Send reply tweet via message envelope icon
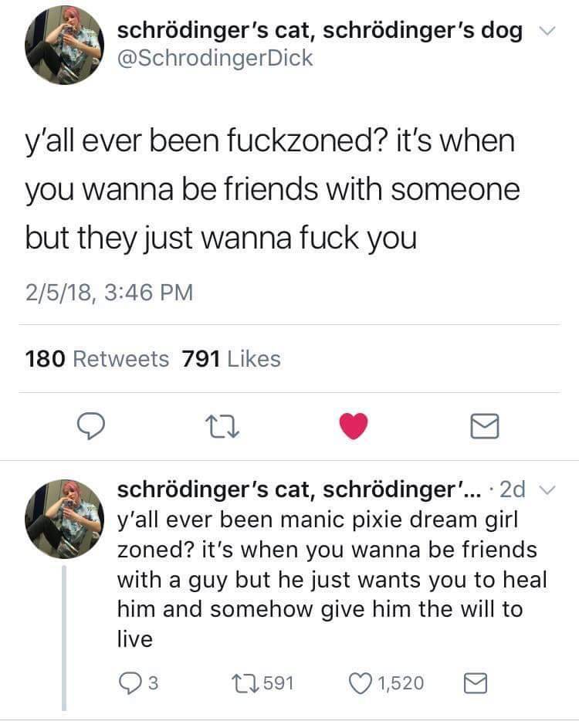This screenshot has width=579, height=728. tap(476, 683)
